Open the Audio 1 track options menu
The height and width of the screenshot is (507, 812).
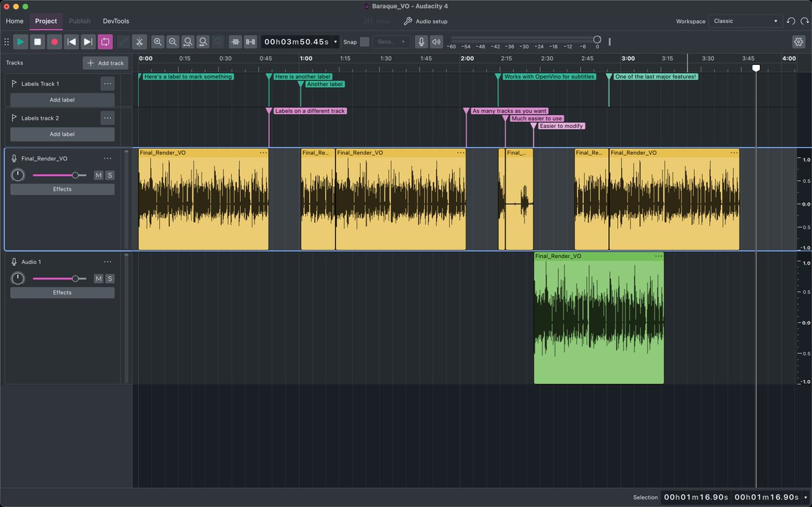point(107,261)
